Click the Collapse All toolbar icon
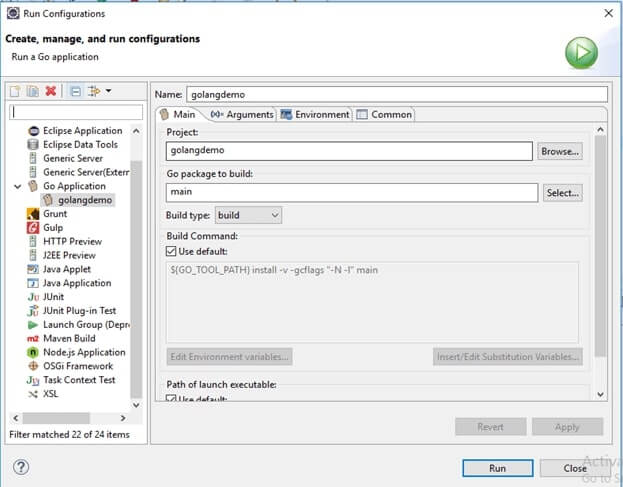The width and height of the screenshot is (623, 487). point(75,91)
